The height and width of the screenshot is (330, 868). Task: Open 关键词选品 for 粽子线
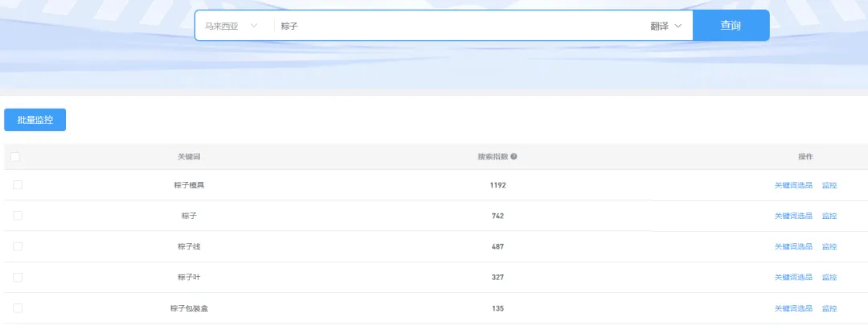pyautogui.click(x=793, y=246)
